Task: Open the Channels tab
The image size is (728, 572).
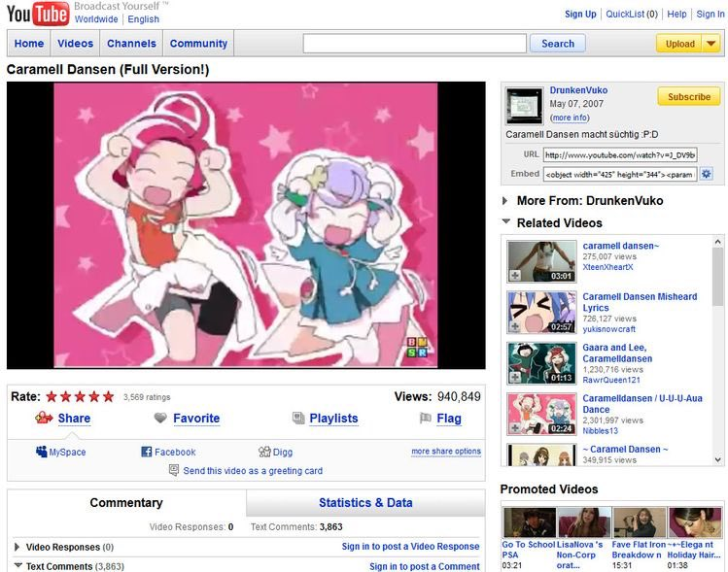Action: [x=131, y=44]
